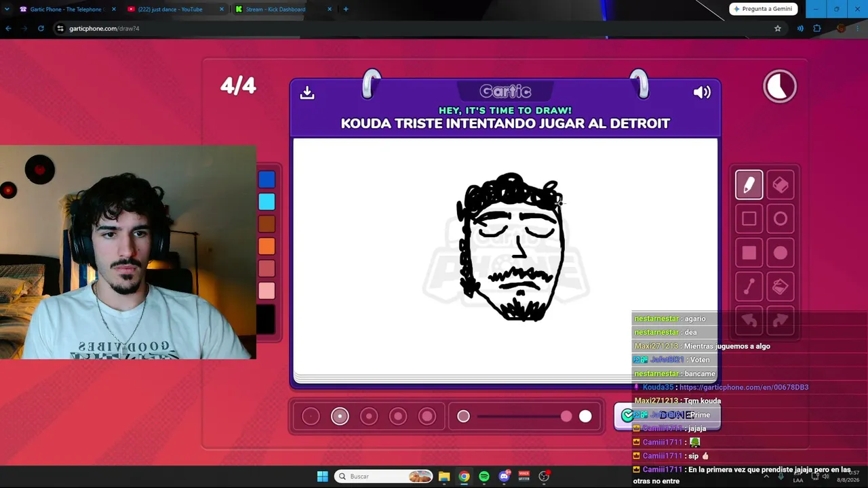Screen dimensions: 868x488
Task: Choose the hollow rectangle shape tool
Action: click(x=749, y=219)
